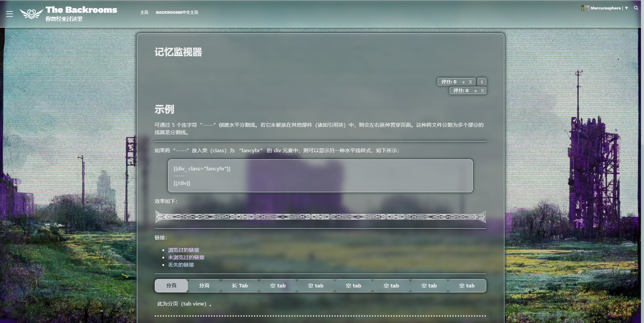Screen dimensions: 644x323
Task: Switch to the 长 Tab tab
Action: [240, 286]
